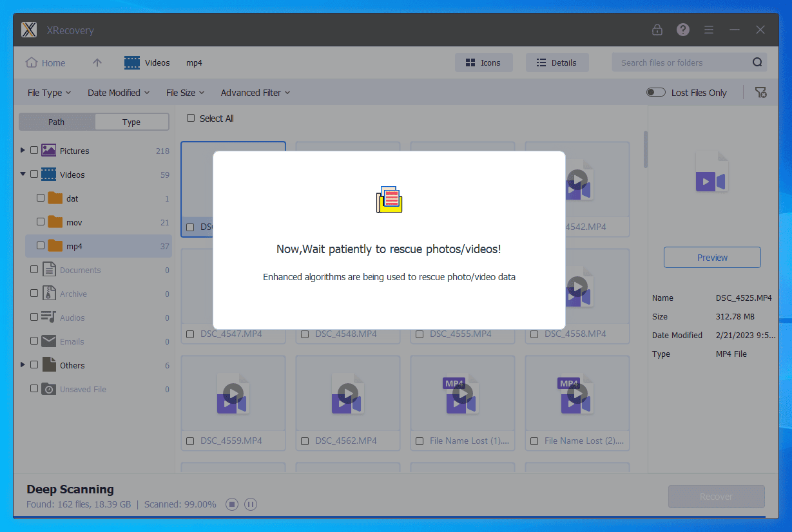Click the Home icon in breadcrumb
The height and width of the screenshot is (532, 792).
[31, 62]
